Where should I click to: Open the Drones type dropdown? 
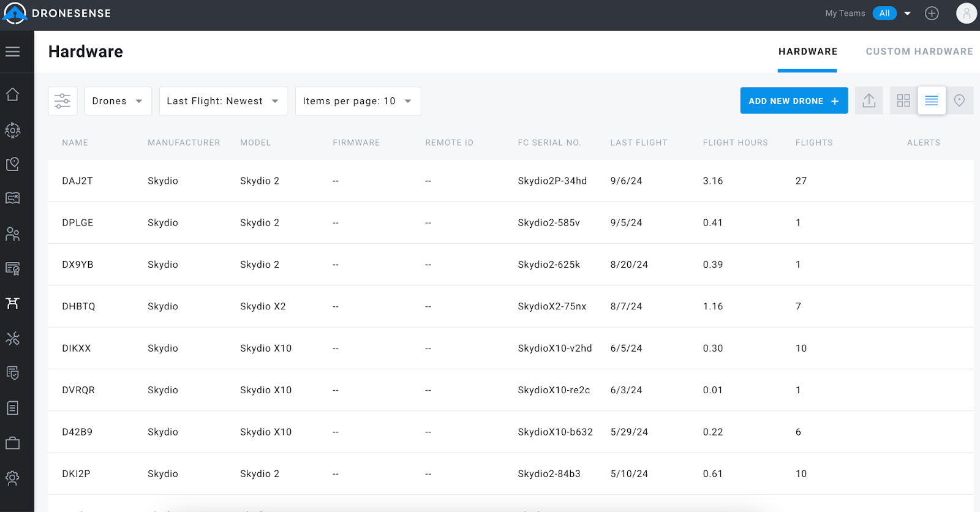coord(118,101)
